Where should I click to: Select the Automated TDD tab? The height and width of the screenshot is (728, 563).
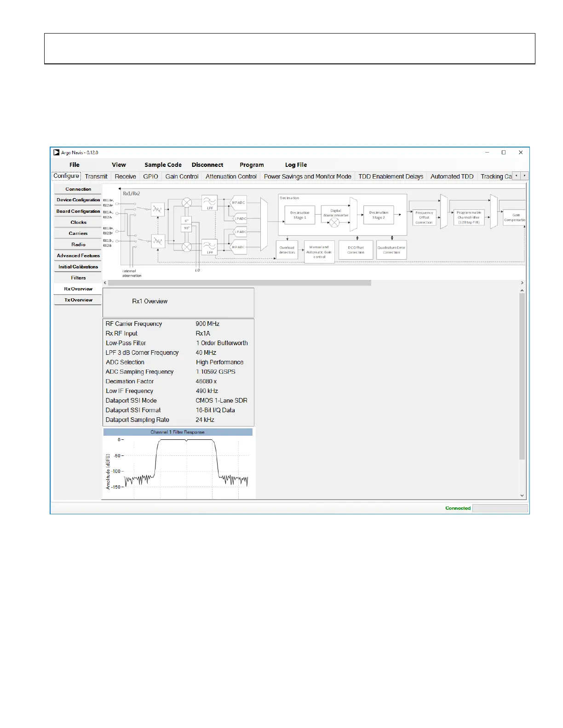pyautogui.click(x=452, y=176)
